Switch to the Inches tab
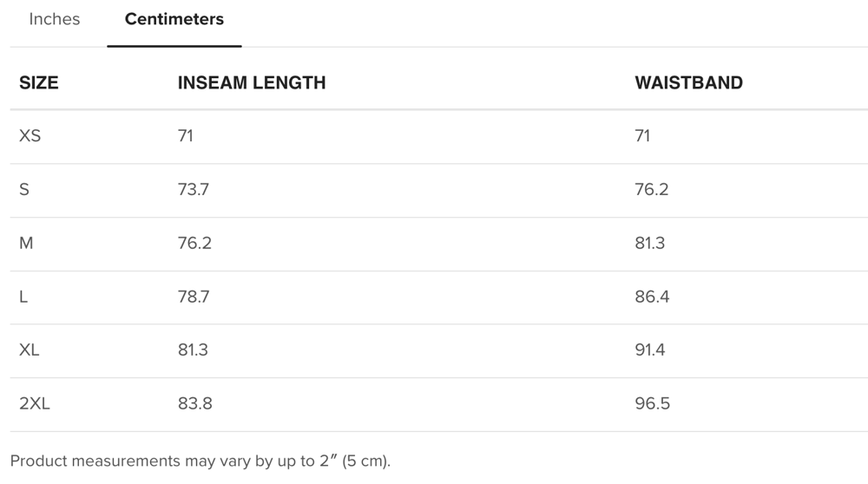The width and height of the screenshot is (868, 484). tap(54, 19)
